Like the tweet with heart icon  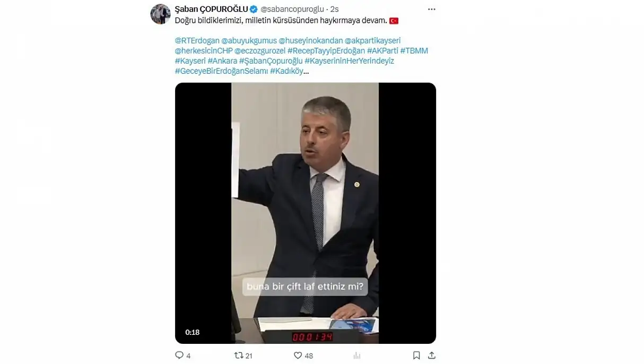(x=298, y=355)
